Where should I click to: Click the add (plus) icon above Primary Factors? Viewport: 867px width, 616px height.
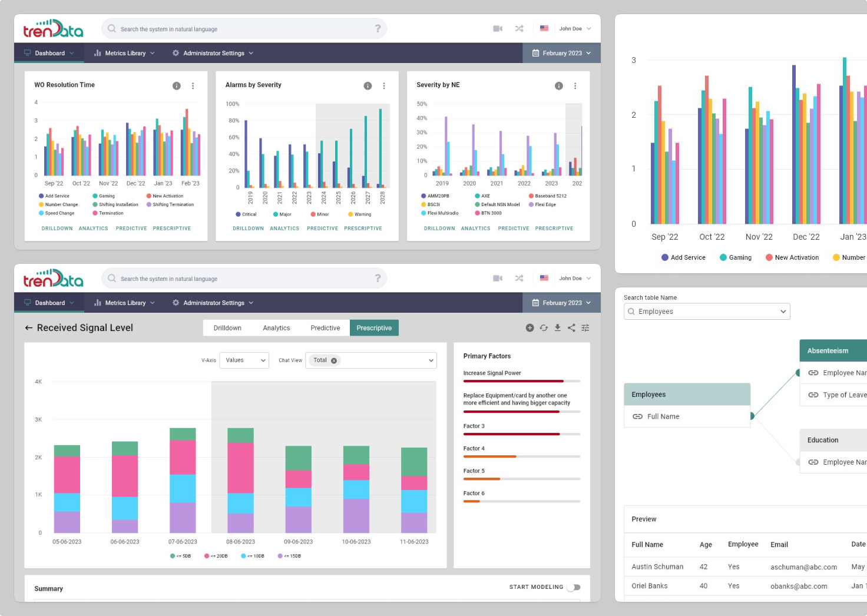(530, 328)
